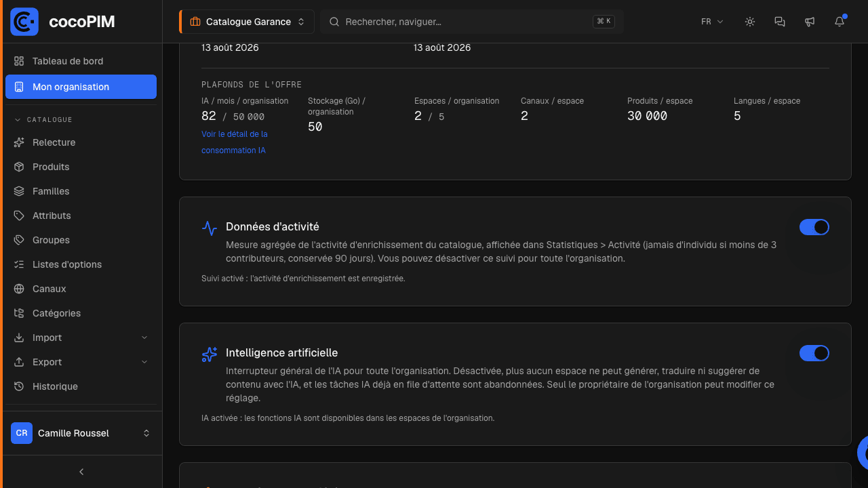Click the PLAFONDS DE L'OFFRE heading

(x=252, y=85)
